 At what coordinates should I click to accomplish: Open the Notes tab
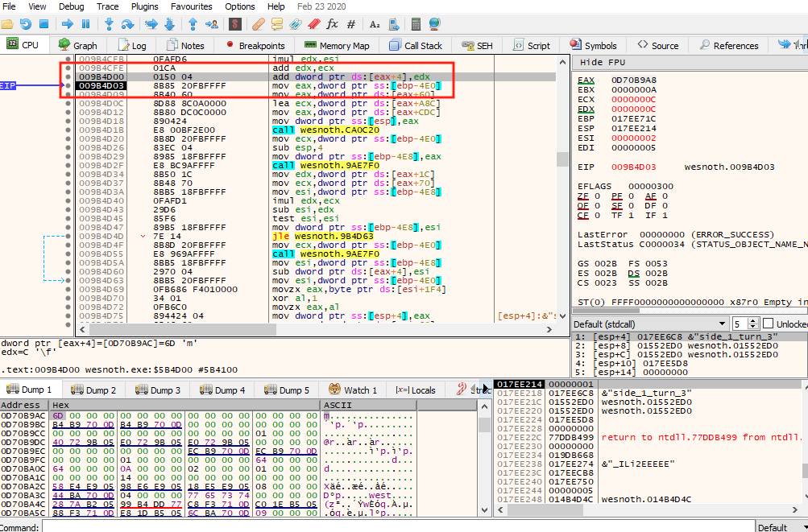(x=185, y=45)
